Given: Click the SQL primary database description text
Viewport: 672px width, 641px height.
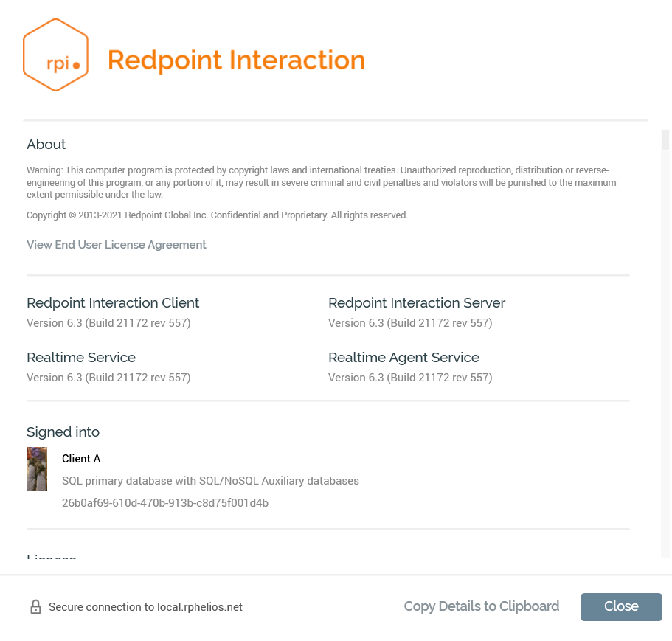Looking at the screenshot, I should coord(210,480).
